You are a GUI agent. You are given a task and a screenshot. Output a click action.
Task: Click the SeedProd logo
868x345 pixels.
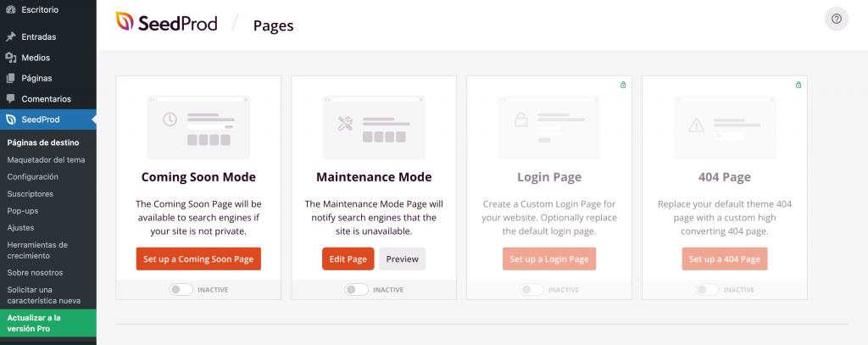166,23
